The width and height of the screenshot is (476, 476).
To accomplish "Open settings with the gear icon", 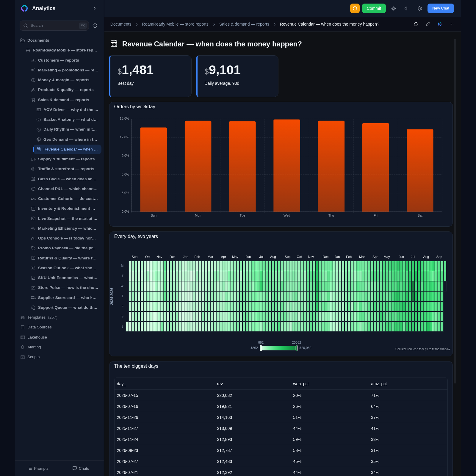I will (x=420, y=8).
